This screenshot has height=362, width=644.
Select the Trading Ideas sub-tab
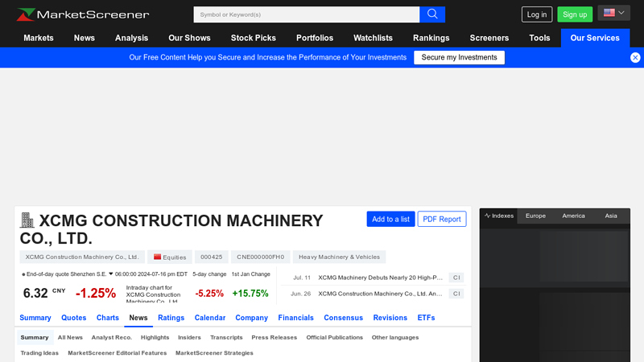click(x=39, y=353)
